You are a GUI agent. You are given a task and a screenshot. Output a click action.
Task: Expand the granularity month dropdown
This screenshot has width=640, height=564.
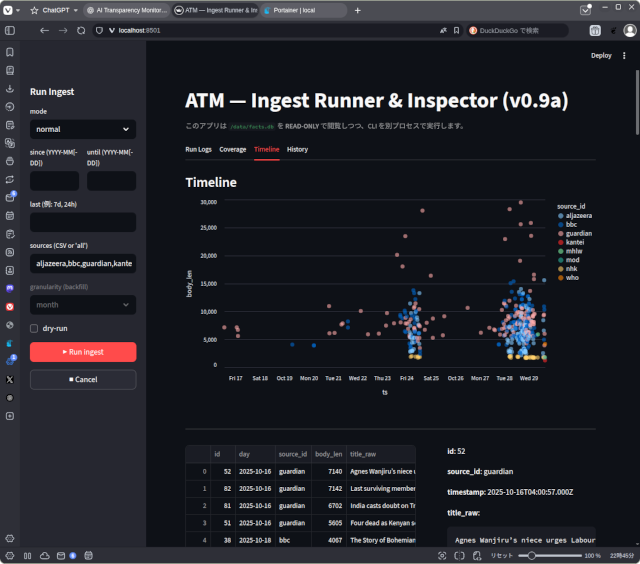coord(83,305)
